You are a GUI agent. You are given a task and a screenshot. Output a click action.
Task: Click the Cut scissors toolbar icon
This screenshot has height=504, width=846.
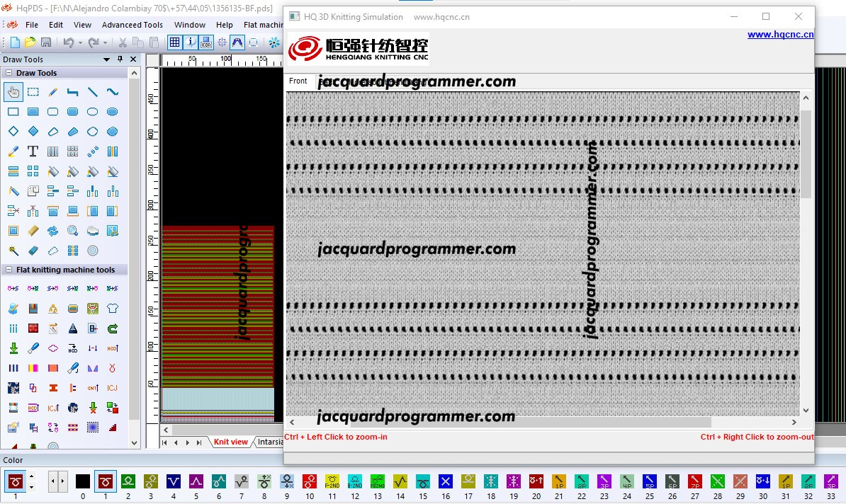coord(123,42)
